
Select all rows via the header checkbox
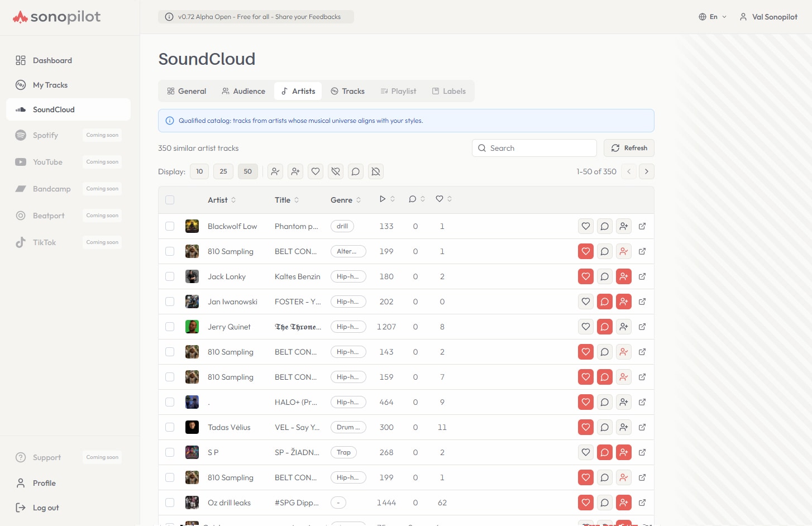click(170, 199)
